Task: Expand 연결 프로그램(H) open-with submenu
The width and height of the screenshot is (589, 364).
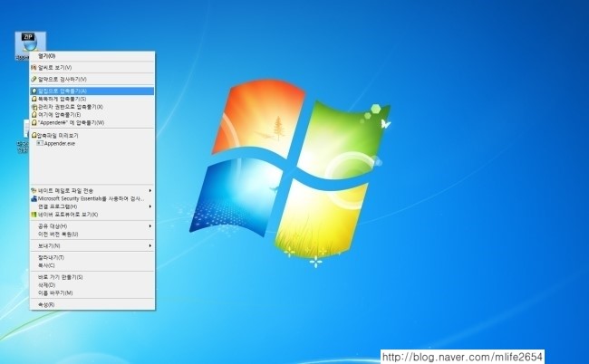Action: pos(92,206)
